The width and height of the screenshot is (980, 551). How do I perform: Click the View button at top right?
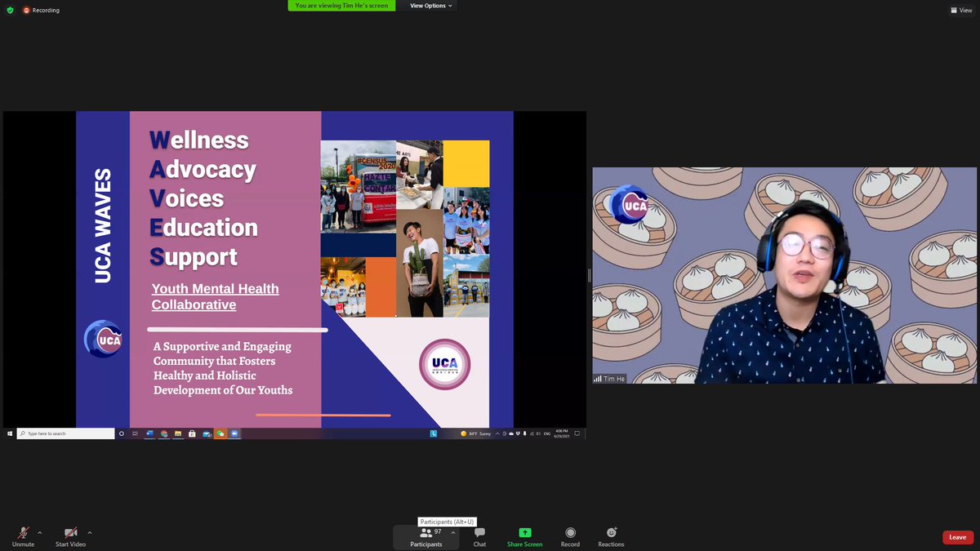tap(960, 10)
